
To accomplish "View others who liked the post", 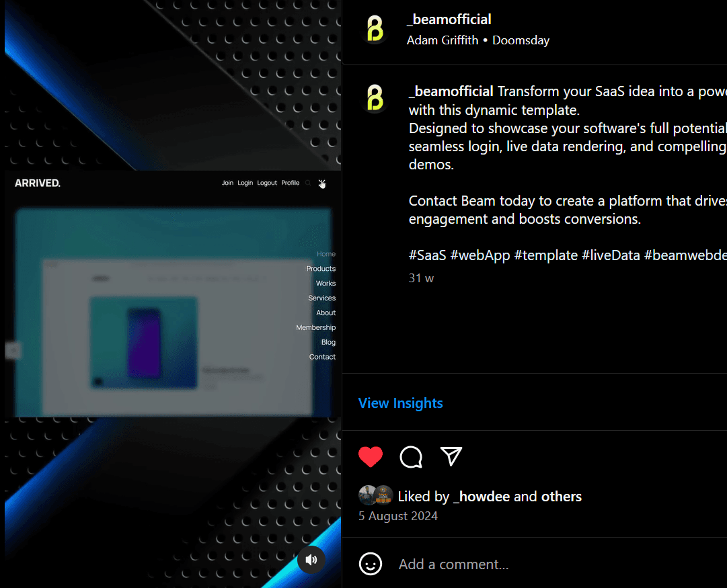I will point(562,496).
